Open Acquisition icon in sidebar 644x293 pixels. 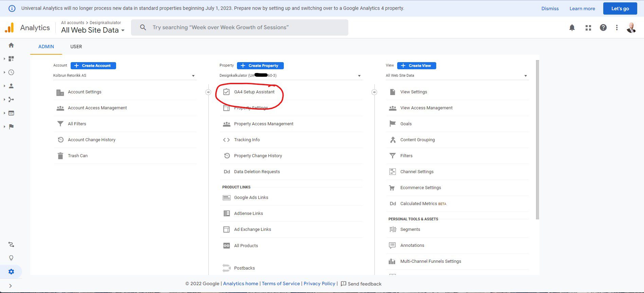[x=11, y=99]
